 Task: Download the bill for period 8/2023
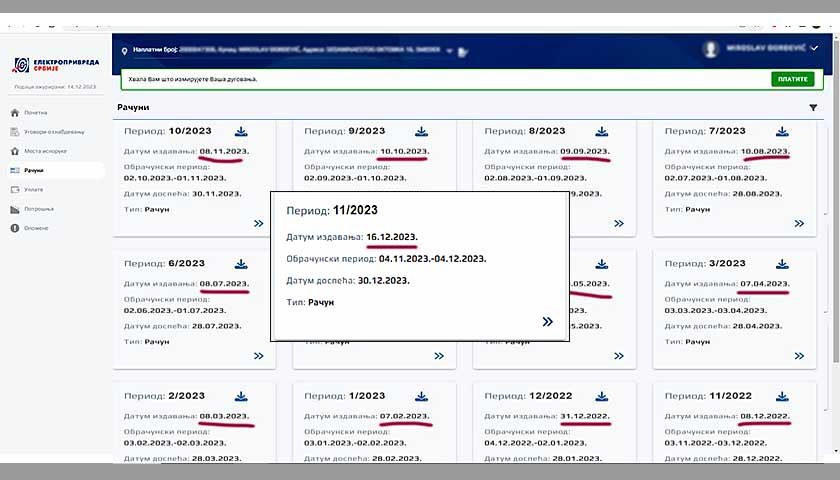tap(602, 131)
